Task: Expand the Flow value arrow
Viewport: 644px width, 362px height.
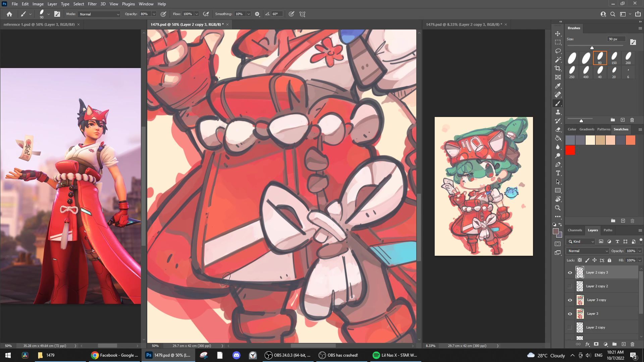Action: [x=197, y=14]
